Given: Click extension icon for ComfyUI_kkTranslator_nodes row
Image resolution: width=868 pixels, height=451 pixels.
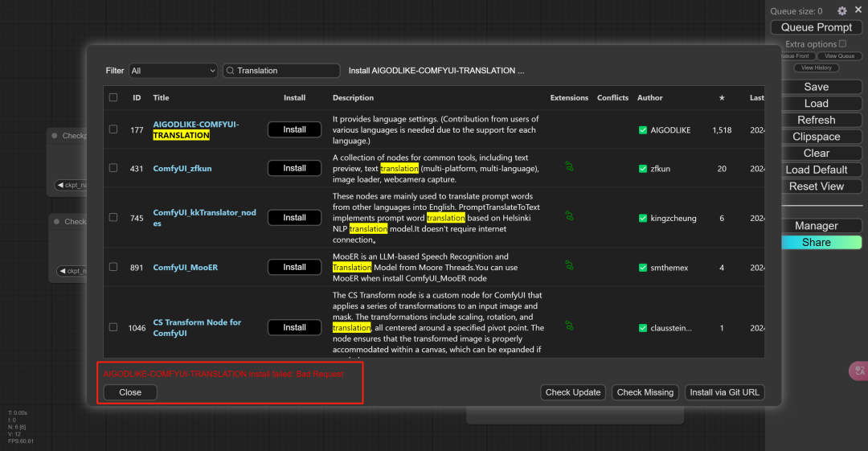Looking at the screenshot, I should (569, 215).
